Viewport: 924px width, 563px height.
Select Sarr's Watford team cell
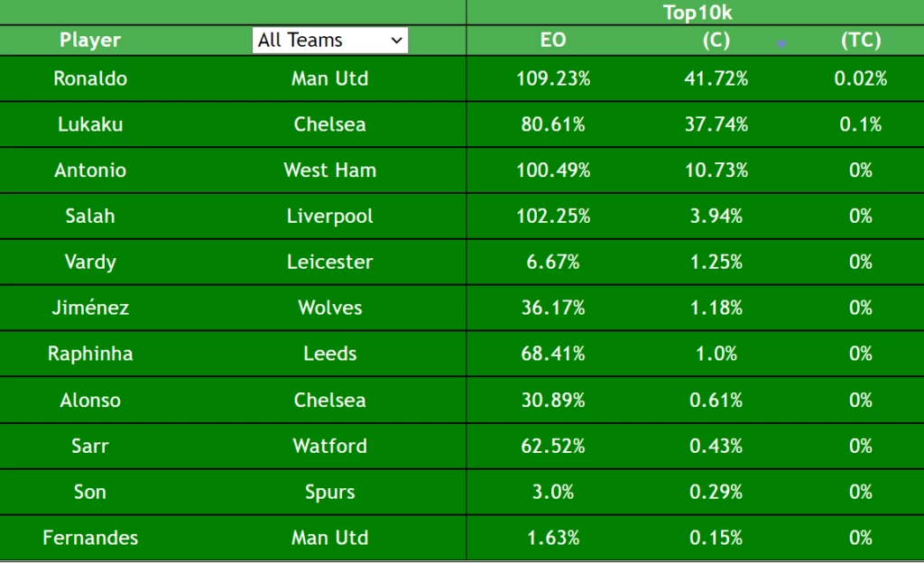[330, 446]
